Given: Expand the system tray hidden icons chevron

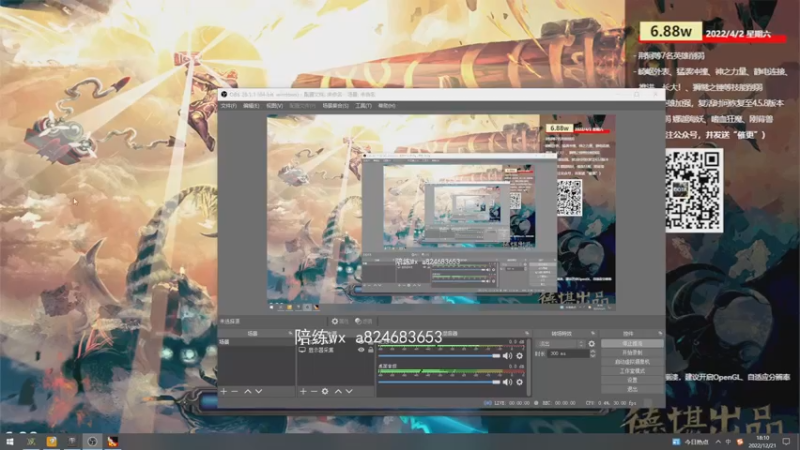Looking at the screenshot, I should click(718, 442).
